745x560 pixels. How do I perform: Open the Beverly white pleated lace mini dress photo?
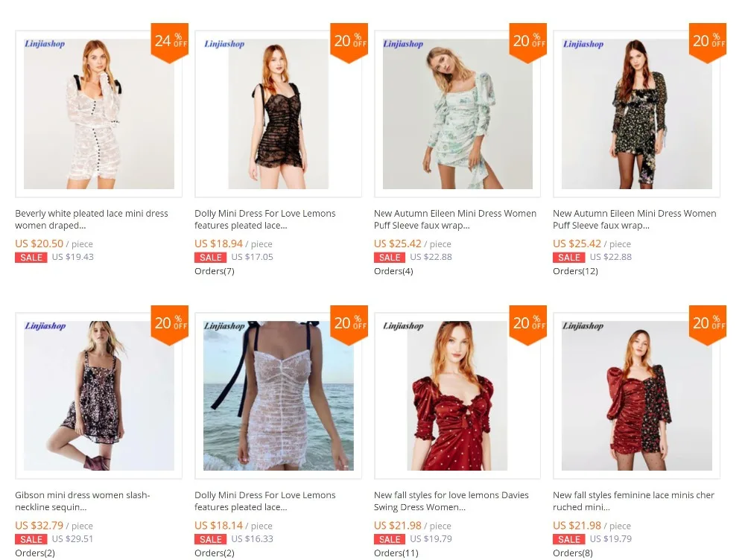coord(99,114)
